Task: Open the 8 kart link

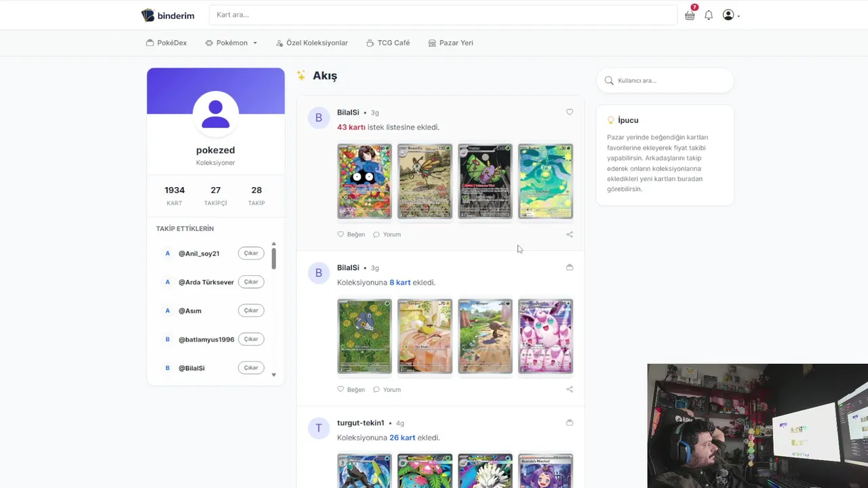Action: coord(400,282)
